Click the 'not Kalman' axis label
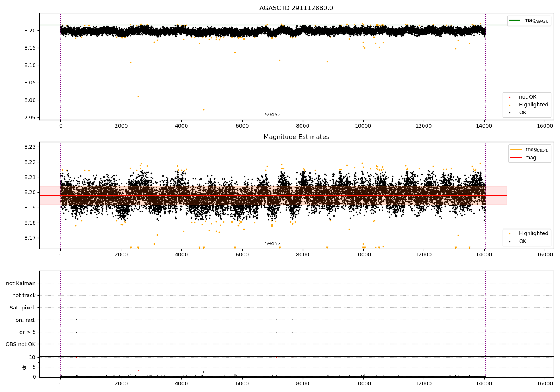 [21, 284]
